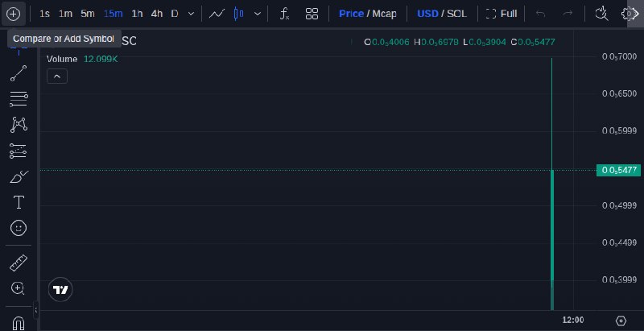The width and height of the screenshot is (644, 331).
Task: Open the emoji icons tool
Action: click(19, 228)
